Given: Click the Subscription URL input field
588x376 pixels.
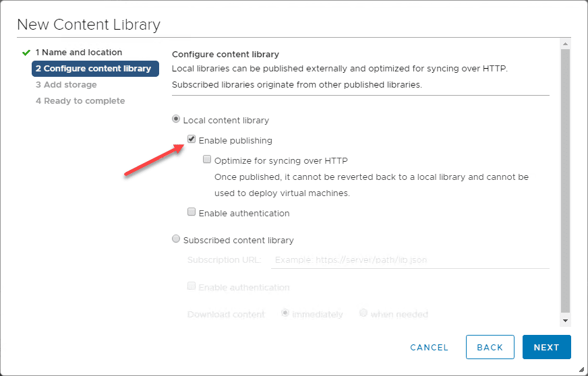Looking at the screenshot, I should [409, 260].
